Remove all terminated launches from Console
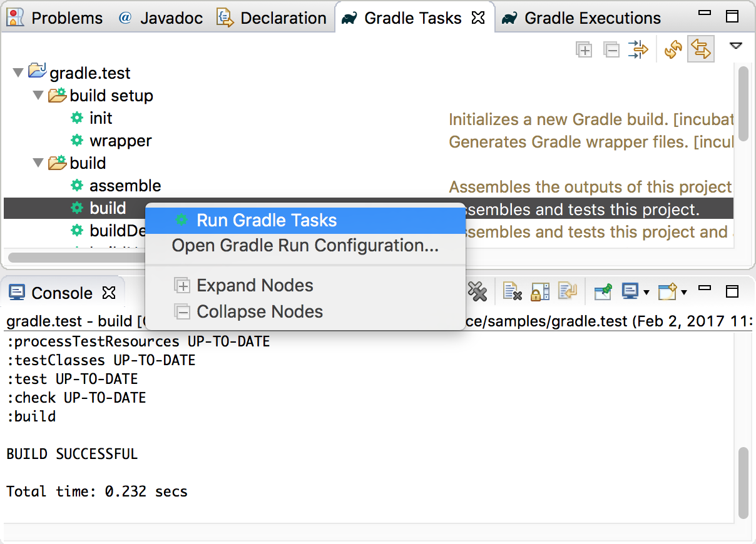 coord(478,291)
